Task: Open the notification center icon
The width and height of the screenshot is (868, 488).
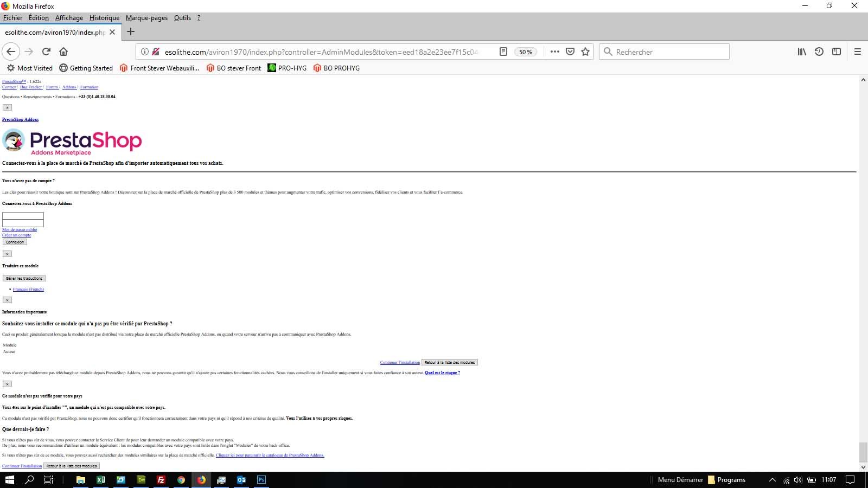Action: [x=851, y=480]
